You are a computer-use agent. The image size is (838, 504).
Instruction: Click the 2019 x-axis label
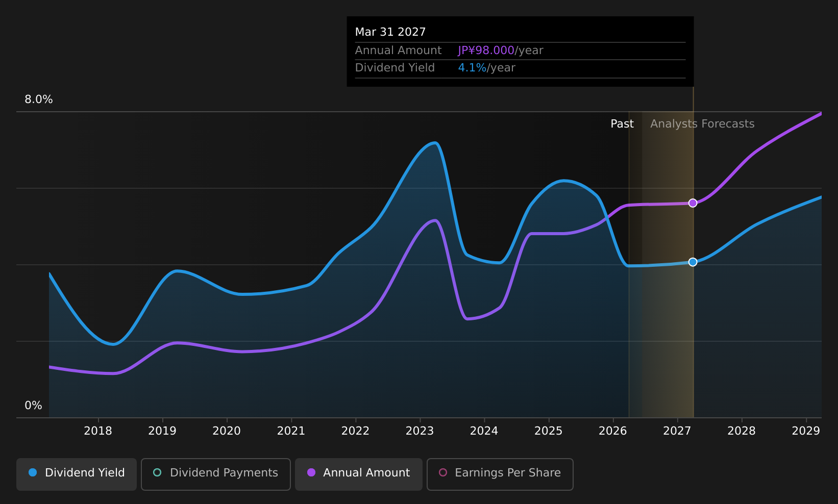coord(162,431)
